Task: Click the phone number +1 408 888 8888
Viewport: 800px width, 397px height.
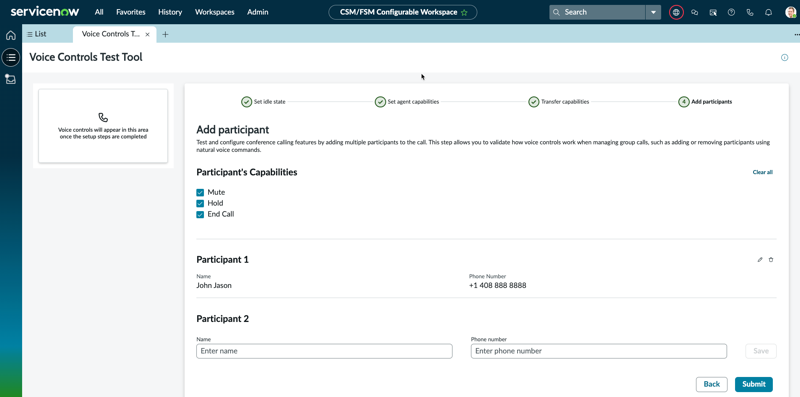Action: point(497,286)
